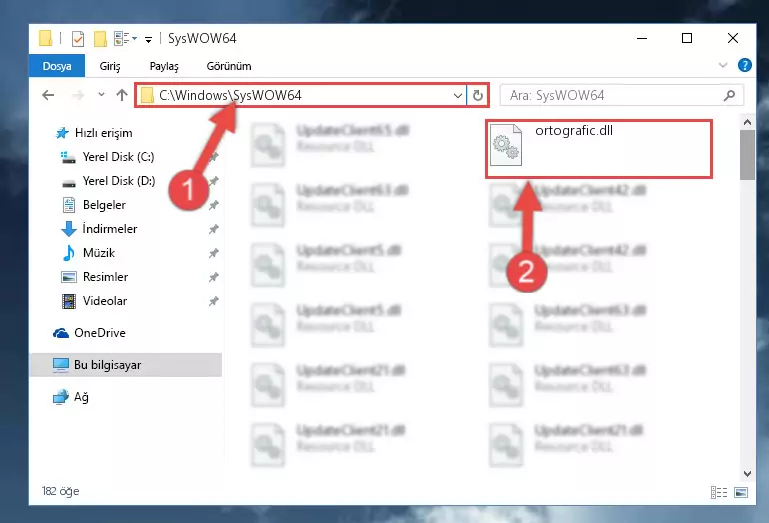The image size is (769, 523).
Task: Minimize the SysWOW64 window
Action: click(x=642, y=38)
